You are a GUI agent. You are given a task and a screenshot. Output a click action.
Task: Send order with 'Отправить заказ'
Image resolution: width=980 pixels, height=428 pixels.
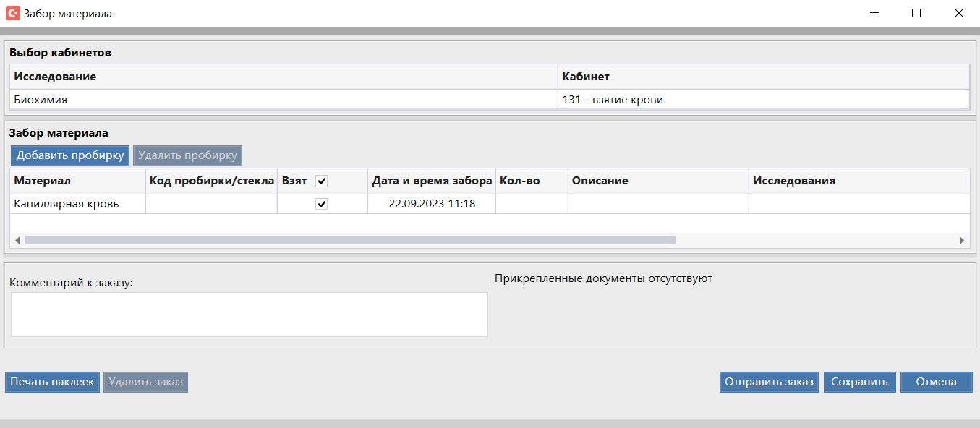click(x=769, y=382)
